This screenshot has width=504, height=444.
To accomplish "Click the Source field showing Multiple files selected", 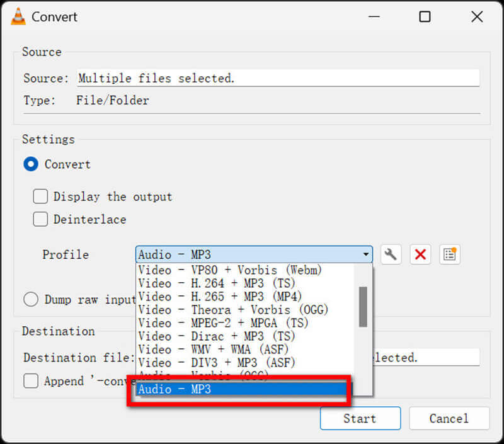I will (x=278, y=78).
